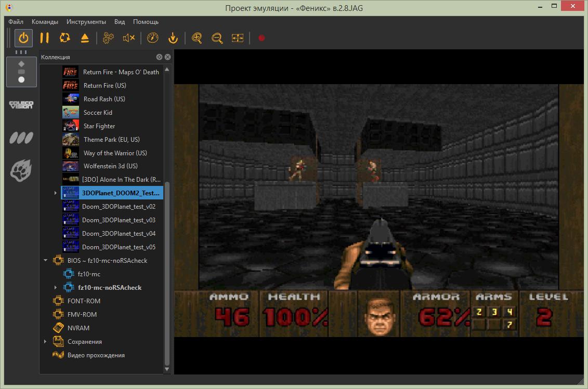The width and height of the screenshot is (588, 389).
Task: Select Wolfenstein 3d (US) game
Action: click(x=111, y=166)
